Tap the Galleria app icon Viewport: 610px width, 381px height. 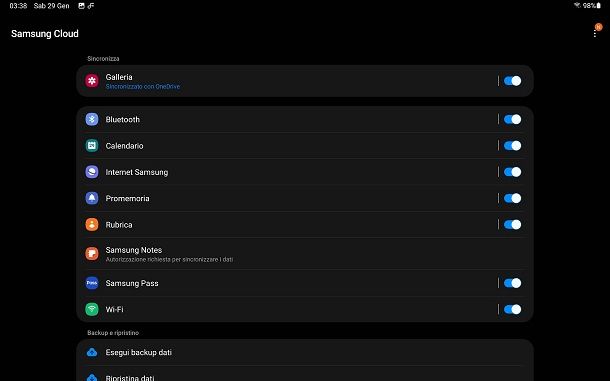click(92, 81)
